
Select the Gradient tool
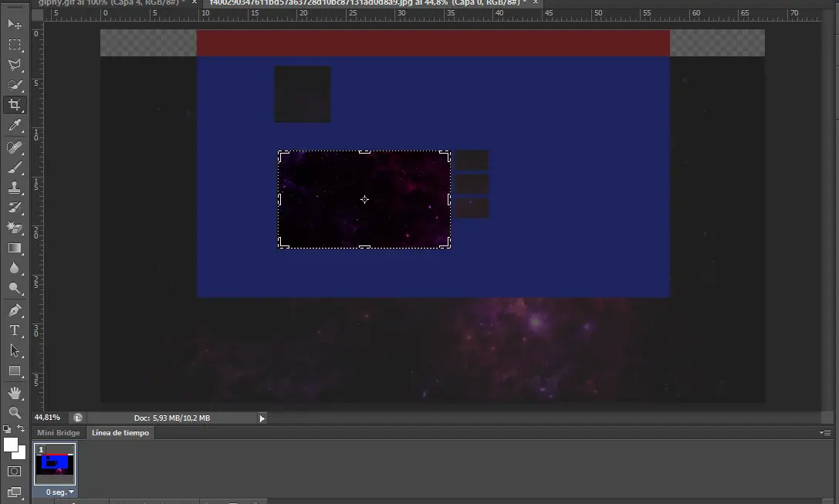tap(15, 248)
